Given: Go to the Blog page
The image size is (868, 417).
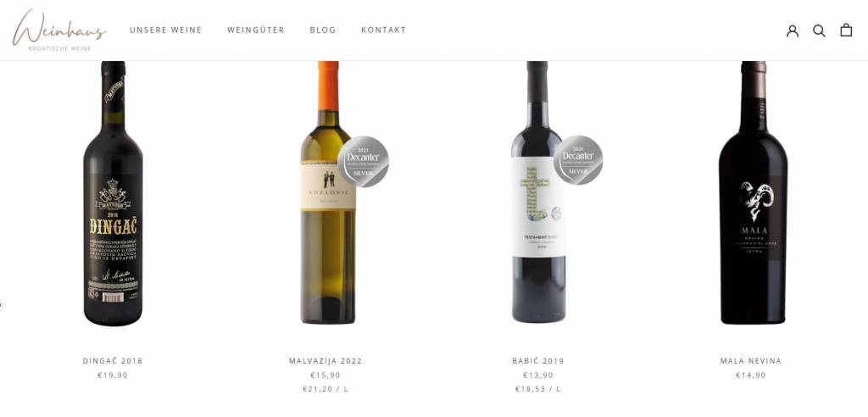Looking at the screenshot, I should (x=323, y=30).
